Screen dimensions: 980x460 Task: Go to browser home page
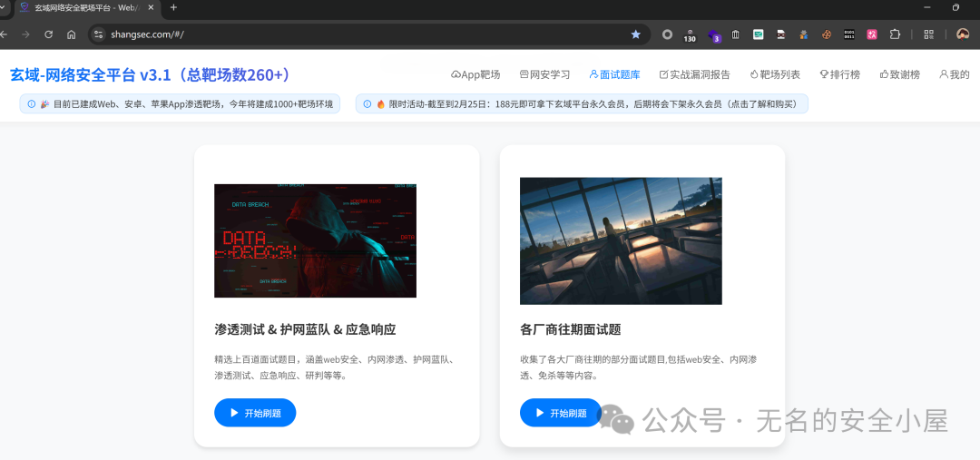pyautogui.click(x=72, y=34)
